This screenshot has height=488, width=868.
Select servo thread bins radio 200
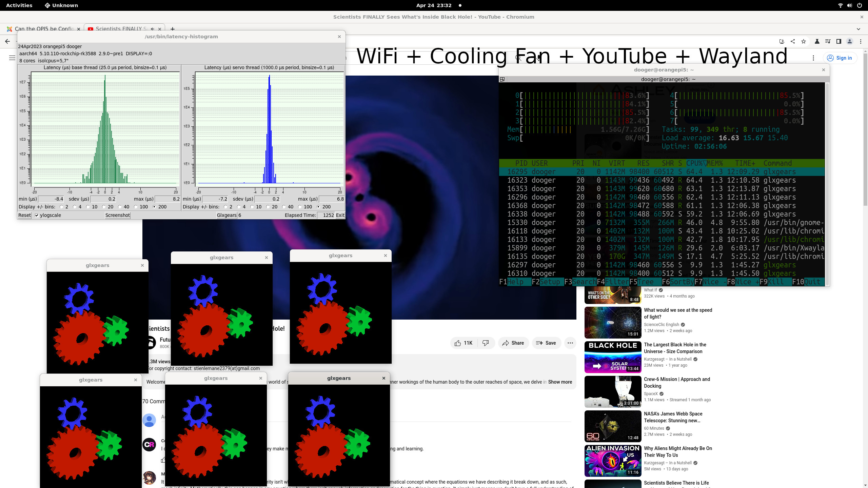(318, 207)
